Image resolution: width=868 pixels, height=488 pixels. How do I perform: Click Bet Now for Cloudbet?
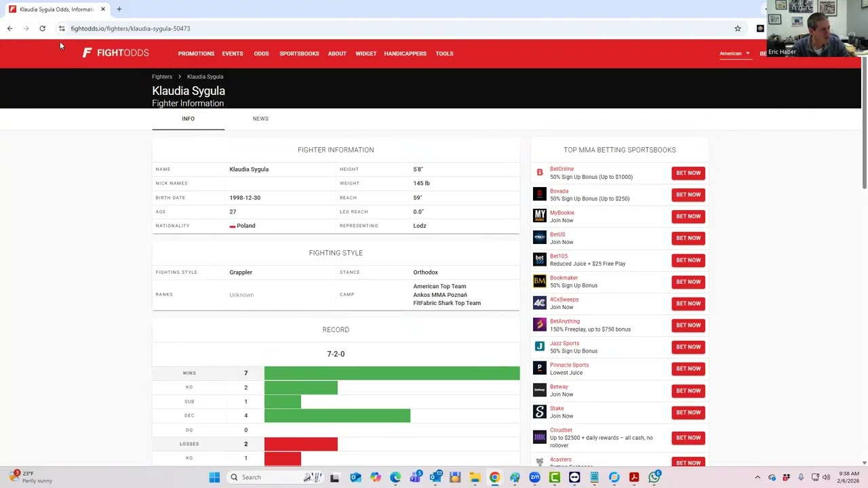688,437
